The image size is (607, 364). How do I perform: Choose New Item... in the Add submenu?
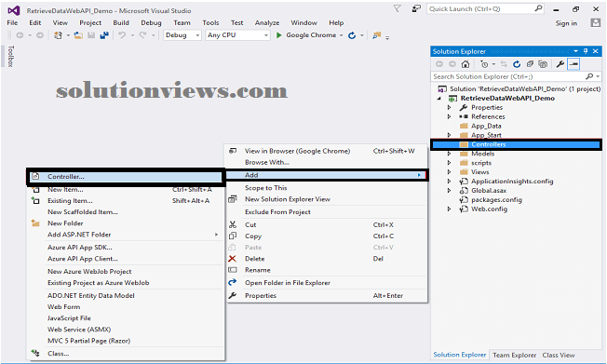point(126,189)
